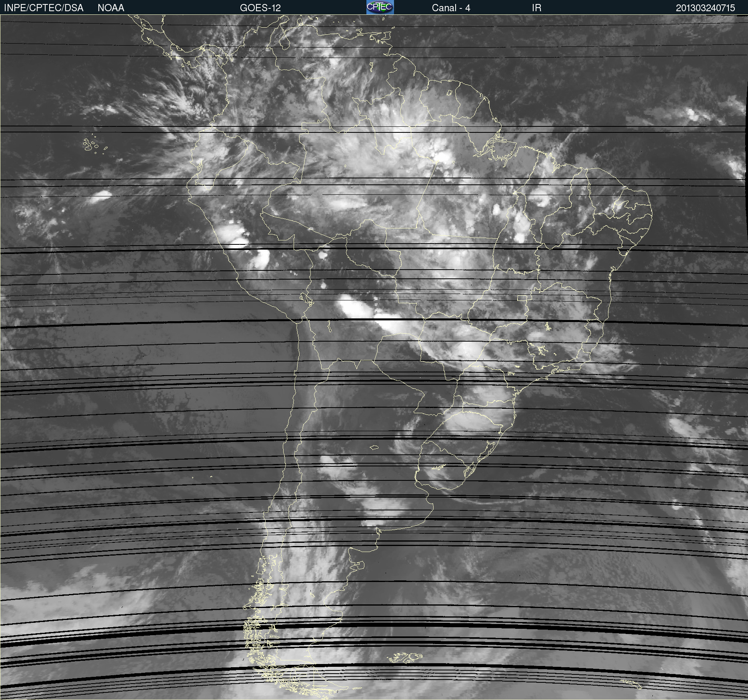The image size is (748, 700).
Task: Click the Valdés Peninsula outline in Argentina
Action: pos(359,565)
